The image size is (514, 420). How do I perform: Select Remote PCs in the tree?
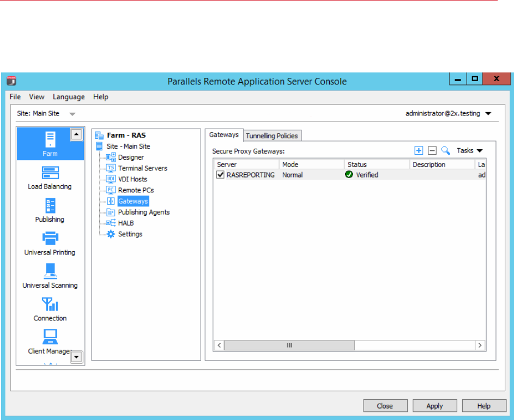click(x=136, y=190)
